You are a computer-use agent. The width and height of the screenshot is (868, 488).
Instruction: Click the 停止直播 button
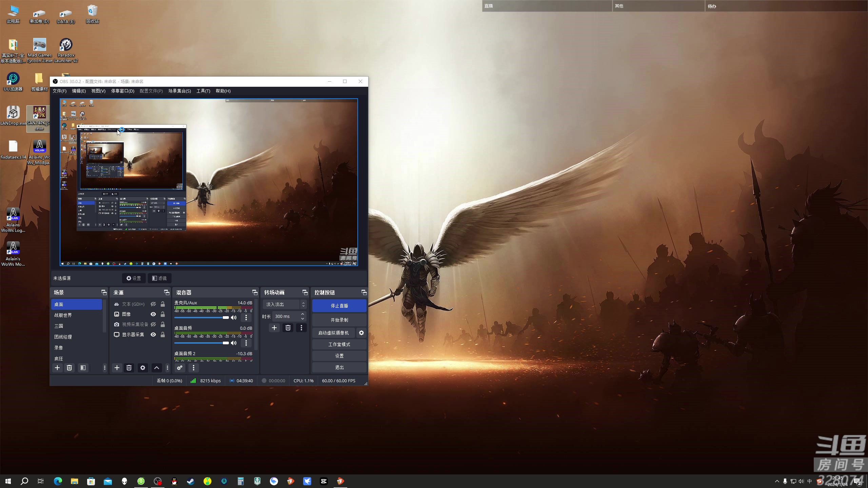coord(339,306)
